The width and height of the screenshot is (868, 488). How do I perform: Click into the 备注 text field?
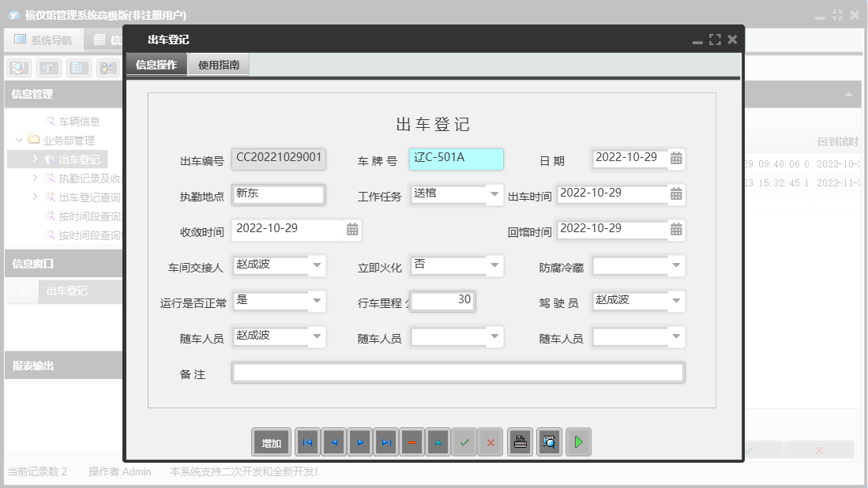click(457, 373)
